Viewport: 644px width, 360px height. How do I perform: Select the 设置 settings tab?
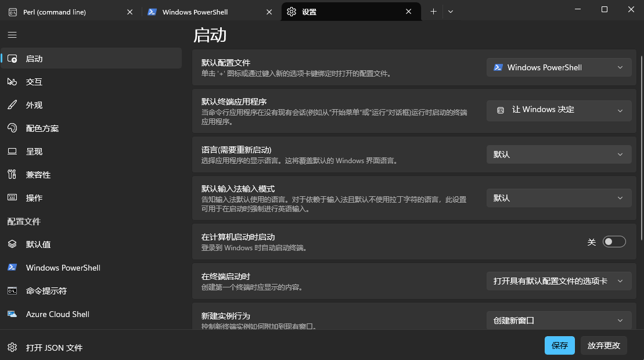point(351,12)
